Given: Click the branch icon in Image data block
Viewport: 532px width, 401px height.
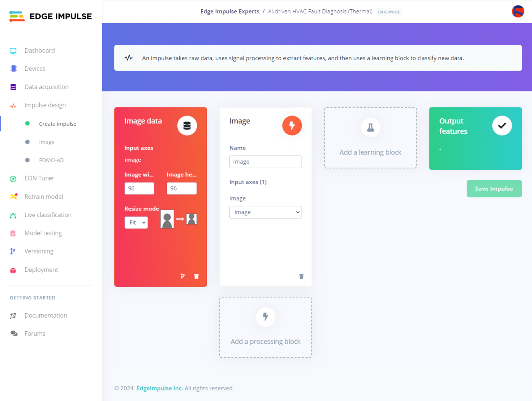Looking at the screenshot, I should pos(183,276).
